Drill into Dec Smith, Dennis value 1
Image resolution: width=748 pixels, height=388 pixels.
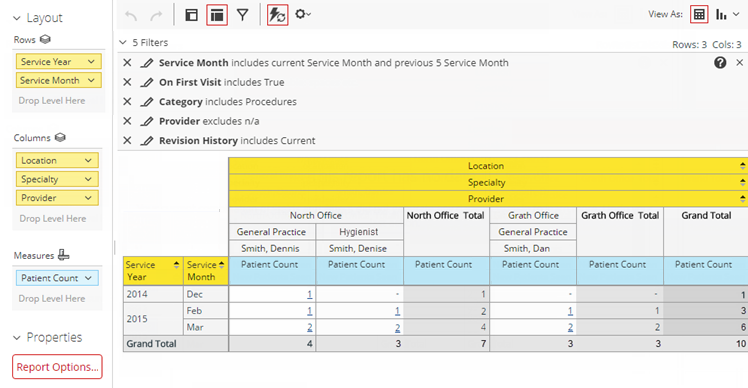tap(310, 294)
